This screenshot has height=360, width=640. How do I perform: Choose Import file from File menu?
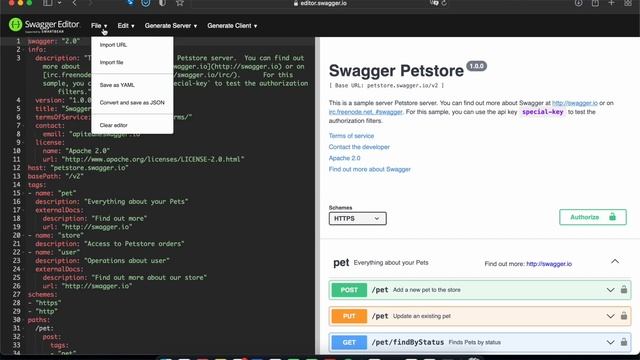(111, 62)
